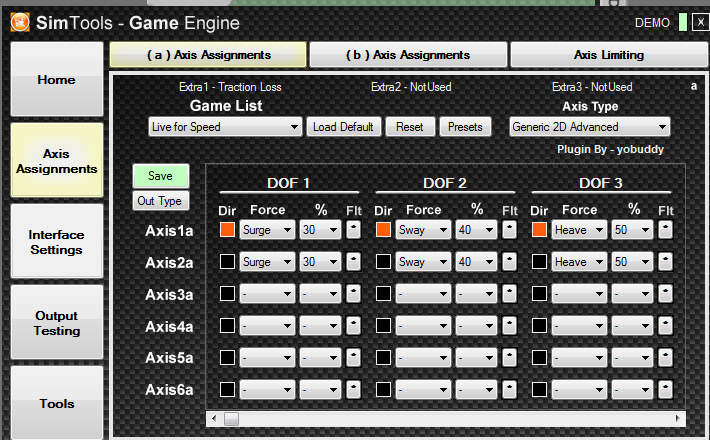Click the scrollbar right arrow
The image size is (710, 440).
(678, 418)
